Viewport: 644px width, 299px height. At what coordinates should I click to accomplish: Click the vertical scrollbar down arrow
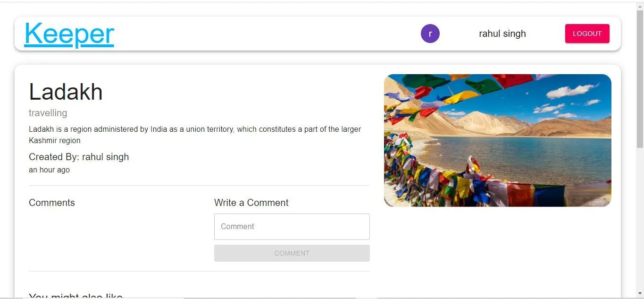pyautogui.click(x=640, y=293)
